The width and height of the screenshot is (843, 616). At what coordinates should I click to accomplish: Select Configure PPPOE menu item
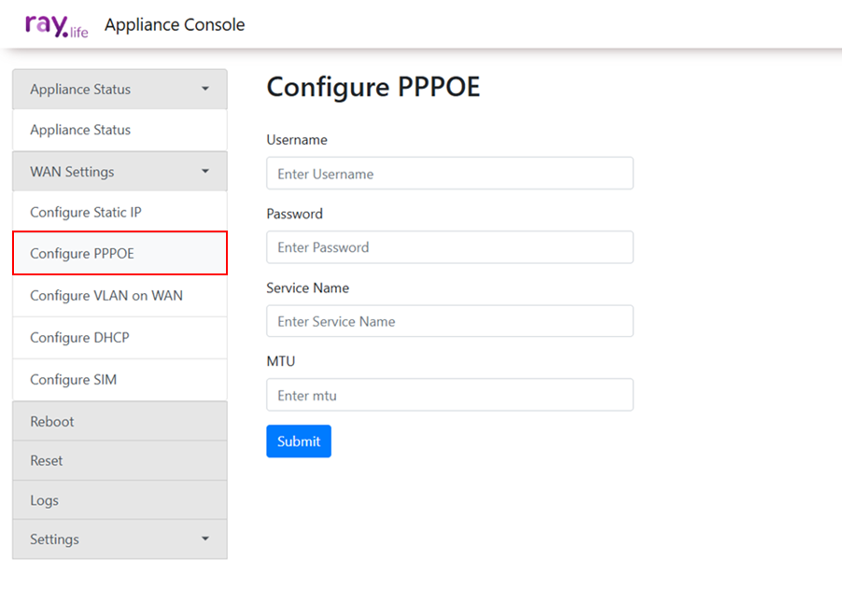click(82, 254)
